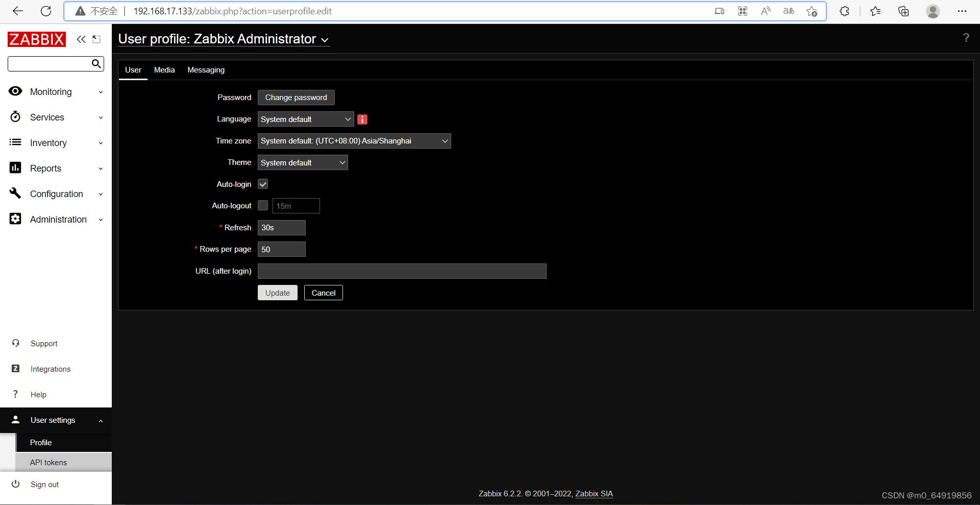This screenshot has height=505, width=980.
Task: Expand the Inventory menu chevron
Action: [x=101, y=143]
